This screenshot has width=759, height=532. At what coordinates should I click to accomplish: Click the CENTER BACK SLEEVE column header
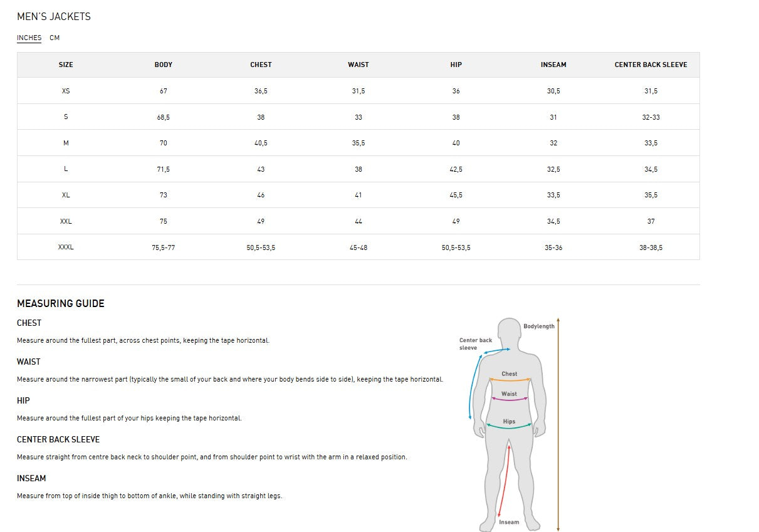pyautogui.click(x=651, y=65)
